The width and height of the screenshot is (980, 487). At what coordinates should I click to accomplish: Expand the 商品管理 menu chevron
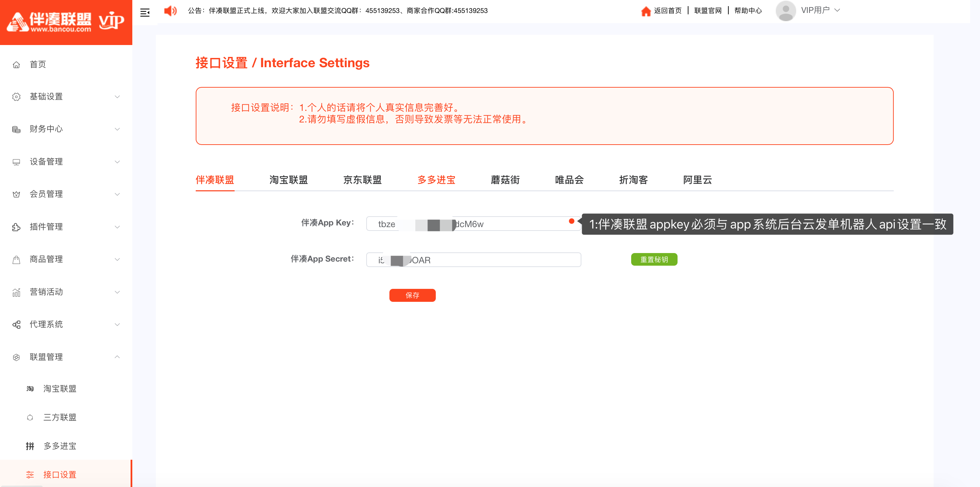coord(117,259)
